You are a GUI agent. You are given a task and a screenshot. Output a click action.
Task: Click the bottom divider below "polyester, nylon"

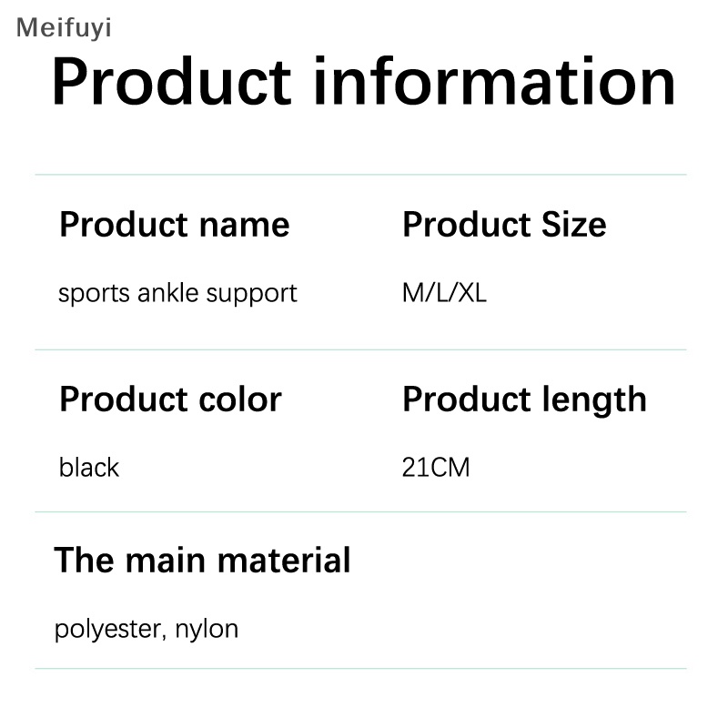click(x=360, y=669)
